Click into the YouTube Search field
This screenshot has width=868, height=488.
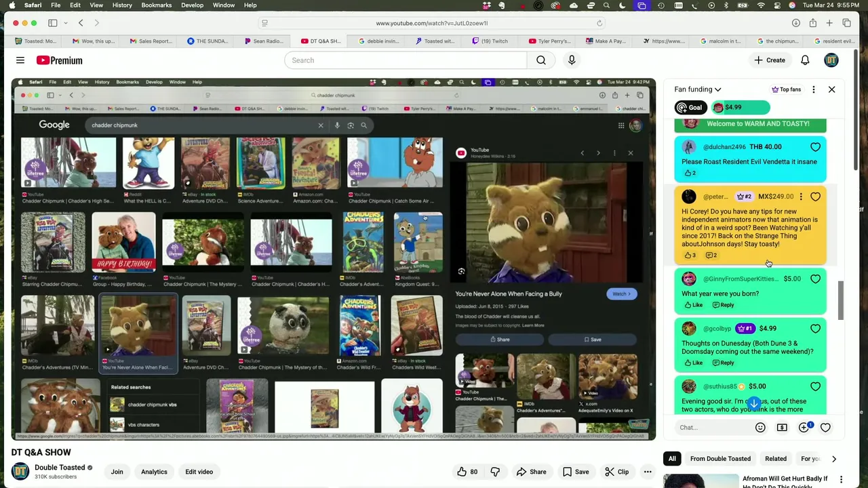click(x=406, y=60)
